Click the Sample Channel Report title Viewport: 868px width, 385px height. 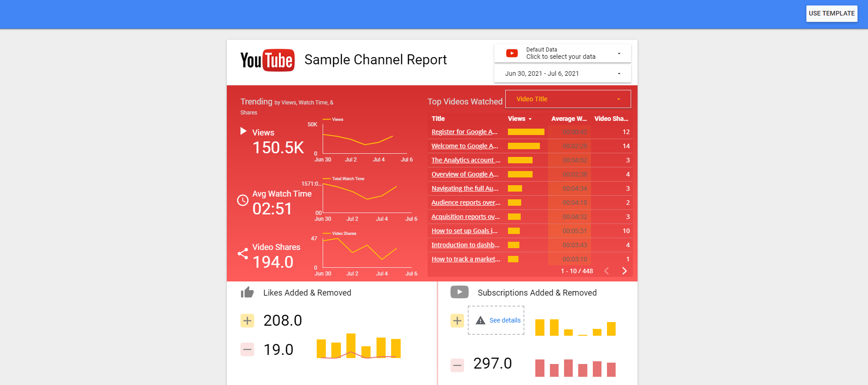(x=376, y=60)
